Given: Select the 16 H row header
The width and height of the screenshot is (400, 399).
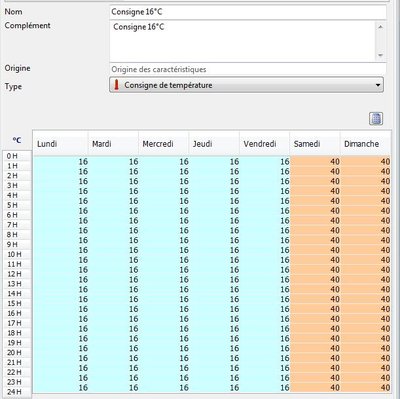Looking at the screenshot, I should coord(17,313).
